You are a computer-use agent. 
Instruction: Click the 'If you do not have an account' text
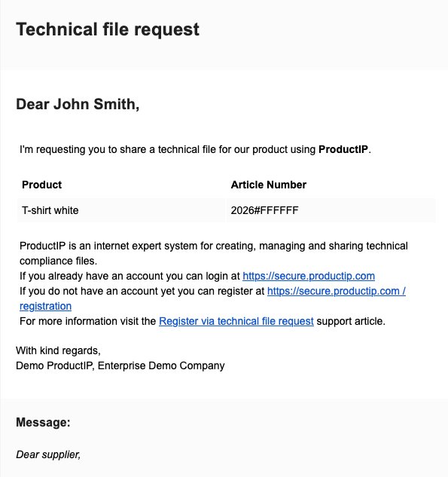(142, 291)
